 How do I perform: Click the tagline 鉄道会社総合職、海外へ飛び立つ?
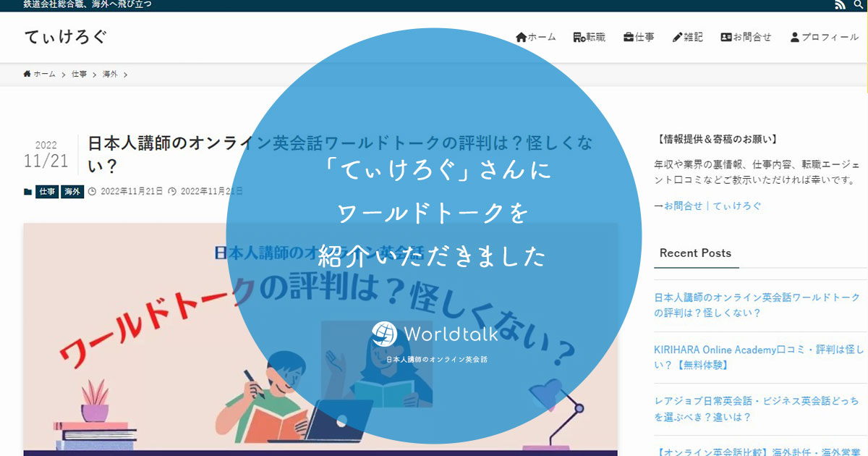click(88, 5)
